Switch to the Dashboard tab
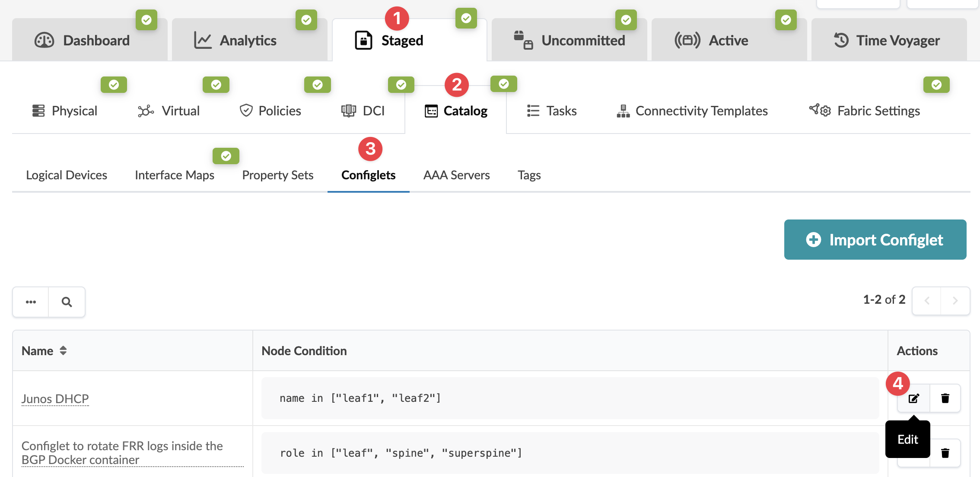 (82, 41)
